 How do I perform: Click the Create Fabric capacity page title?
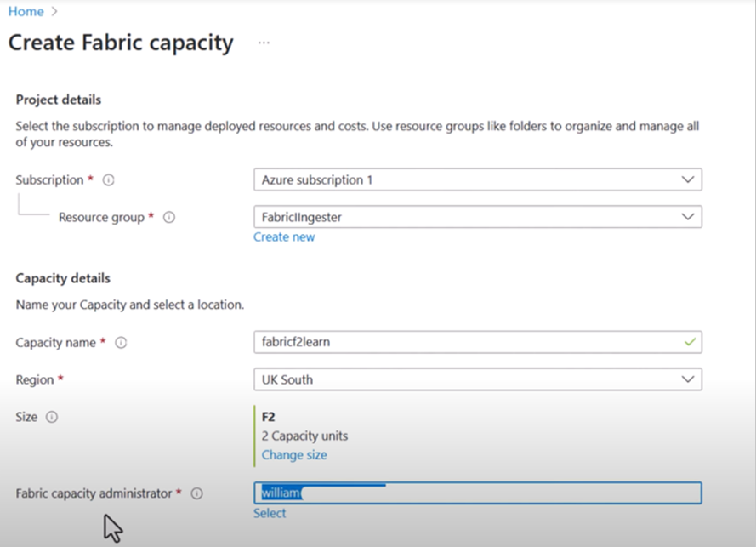click(x=121, y=43)
